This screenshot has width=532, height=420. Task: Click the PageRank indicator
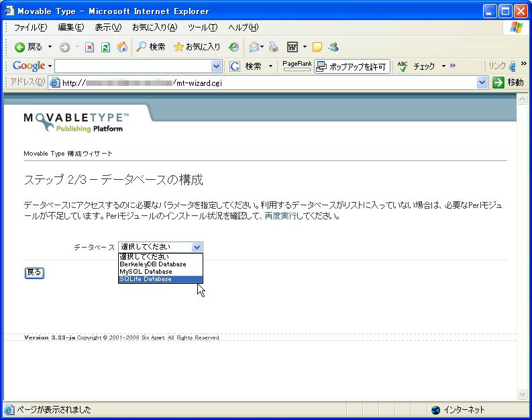click(297, 66)
